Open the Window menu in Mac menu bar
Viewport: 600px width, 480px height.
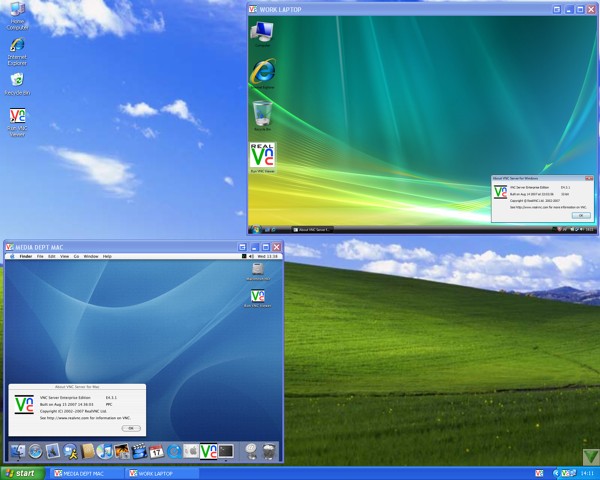[90, 257]
